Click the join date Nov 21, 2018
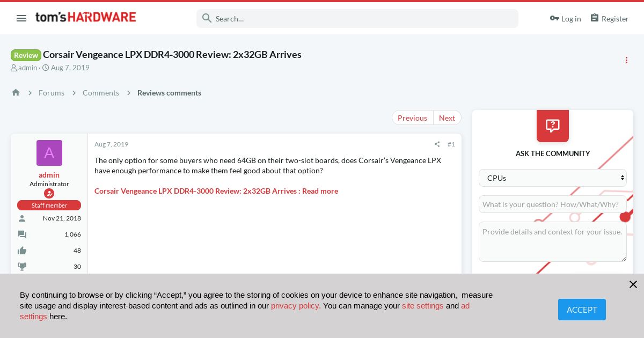The image size is (644, 338). [62, 218]
